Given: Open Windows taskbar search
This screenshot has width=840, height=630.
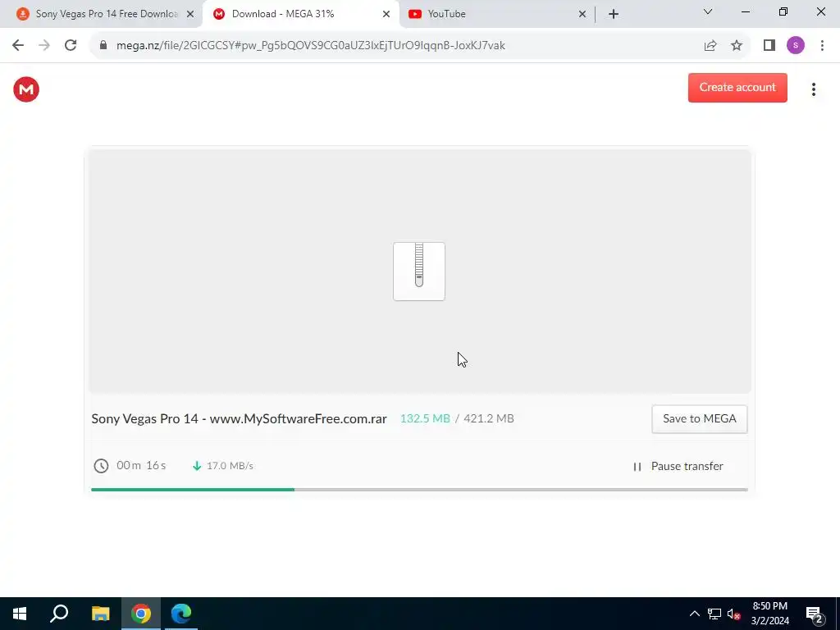Looking at the screenshot, I should tap(59, 614).
